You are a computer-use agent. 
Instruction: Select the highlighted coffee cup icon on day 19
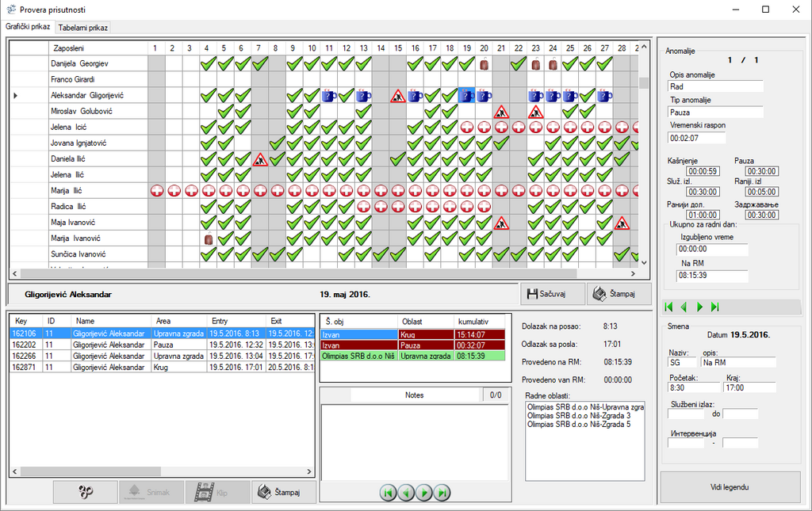click(466, 96)
